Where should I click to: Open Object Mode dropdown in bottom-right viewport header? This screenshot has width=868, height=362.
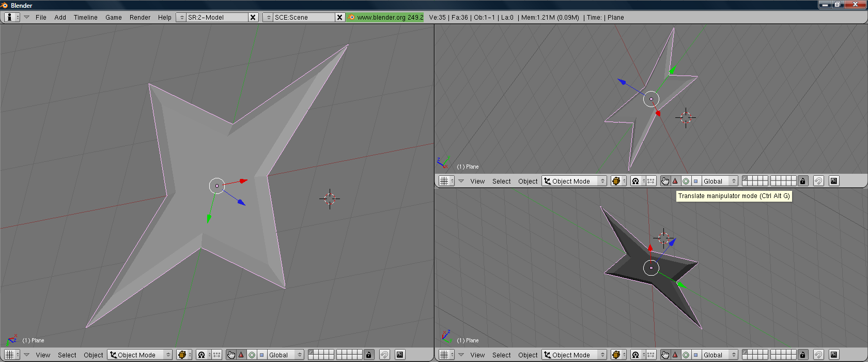tap(575, 355)
